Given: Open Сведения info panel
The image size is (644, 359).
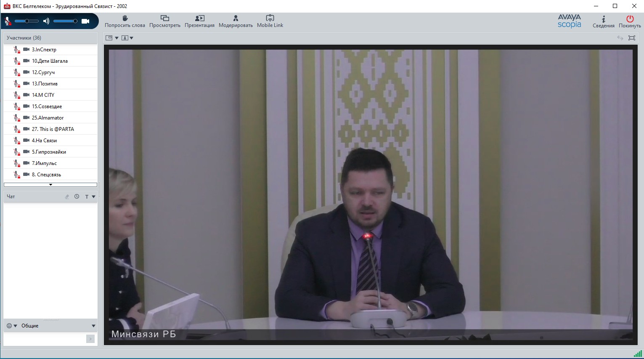Looking at the screenshot, I should tap(604, 21).
